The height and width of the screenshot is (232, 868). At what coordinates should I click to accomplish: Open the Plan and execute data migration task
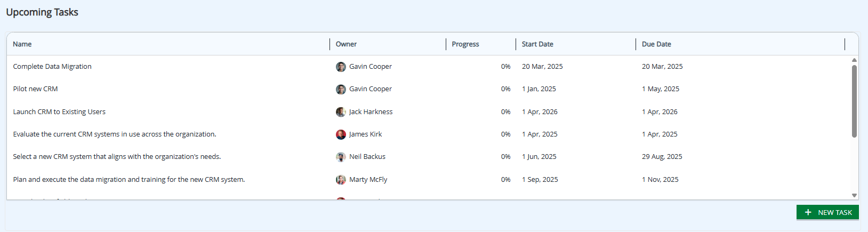pos(129,180)
